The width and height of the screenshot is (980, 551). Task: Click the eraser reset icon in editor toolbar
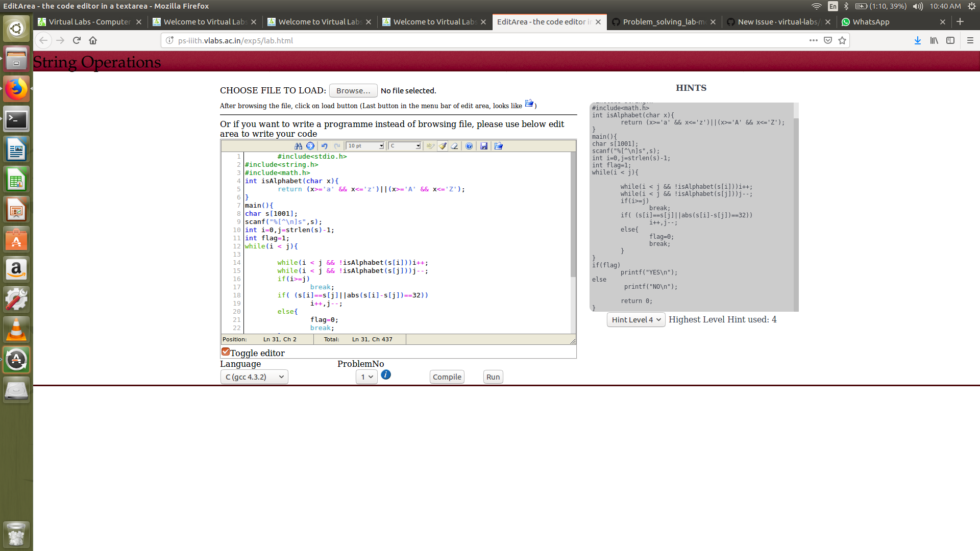click(x=454, y=146)
